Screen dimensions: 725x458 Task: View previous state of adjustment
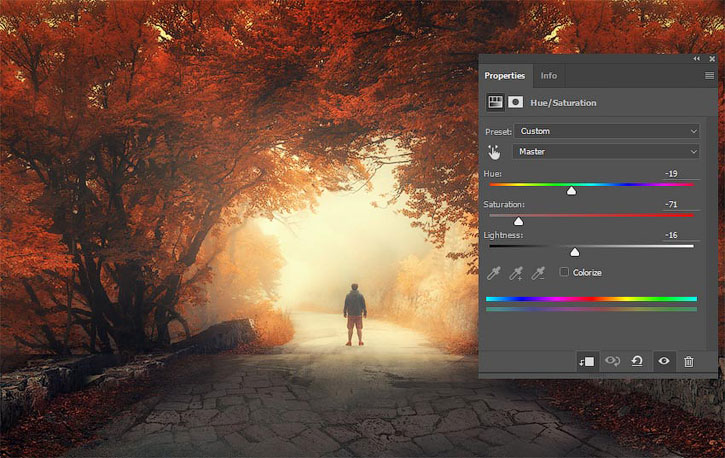[x=613, y=361]
